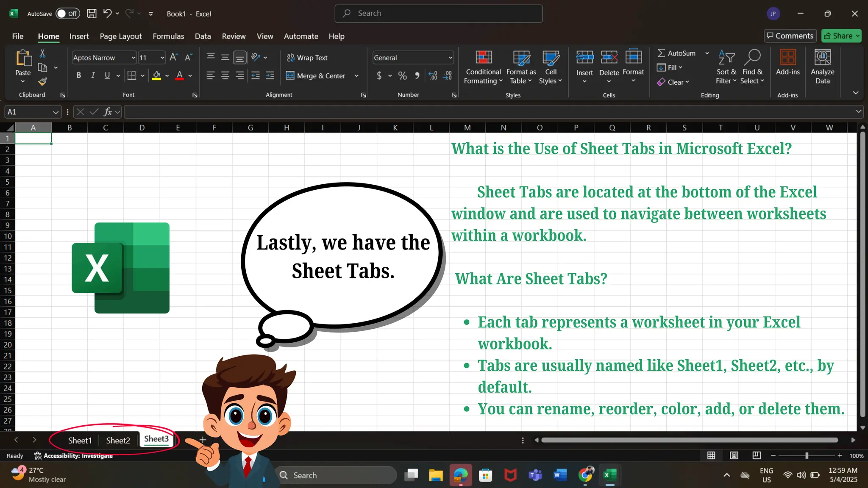The height and width of the screenshot is (488, 868).
Task: Increase font size icon
Action: (x=173, y=57)
